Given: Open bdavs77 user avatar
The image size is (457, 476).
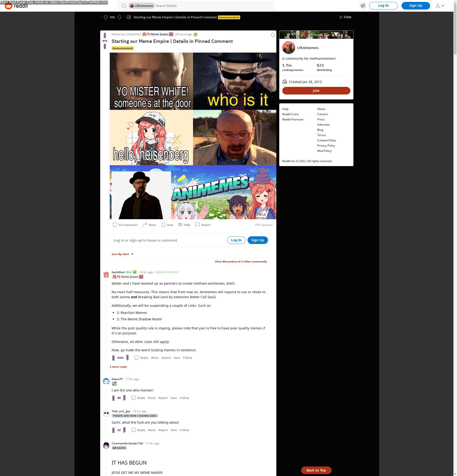Looking at the screenshot, I should [106, 381].
